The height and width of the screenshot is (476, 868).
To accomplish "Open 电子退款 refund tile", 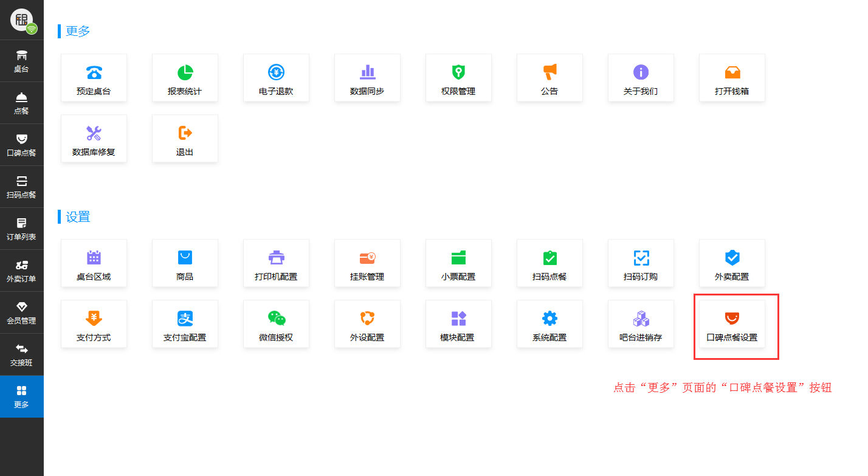I will tap(276, 78).
